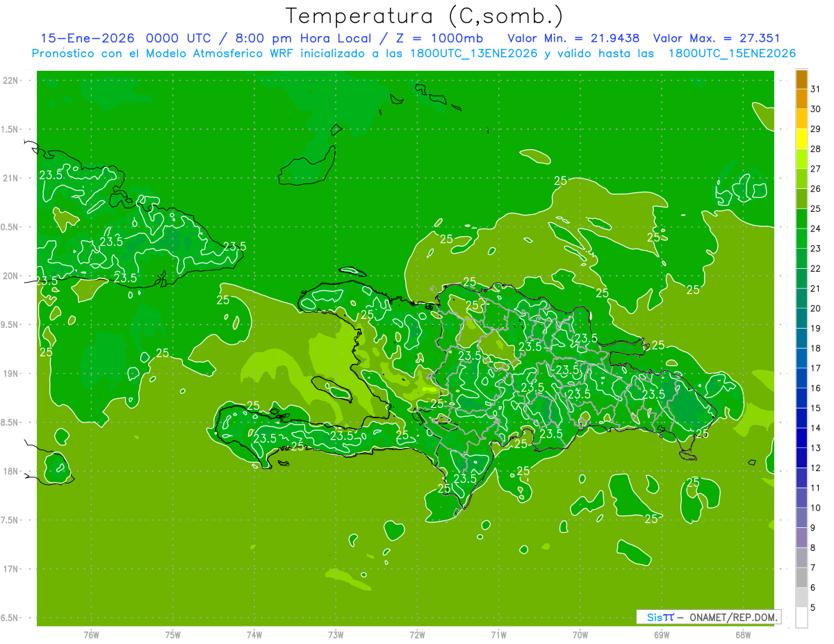
Task: Click the legend swatch between 29 and 30
Action: click(801, 119)
